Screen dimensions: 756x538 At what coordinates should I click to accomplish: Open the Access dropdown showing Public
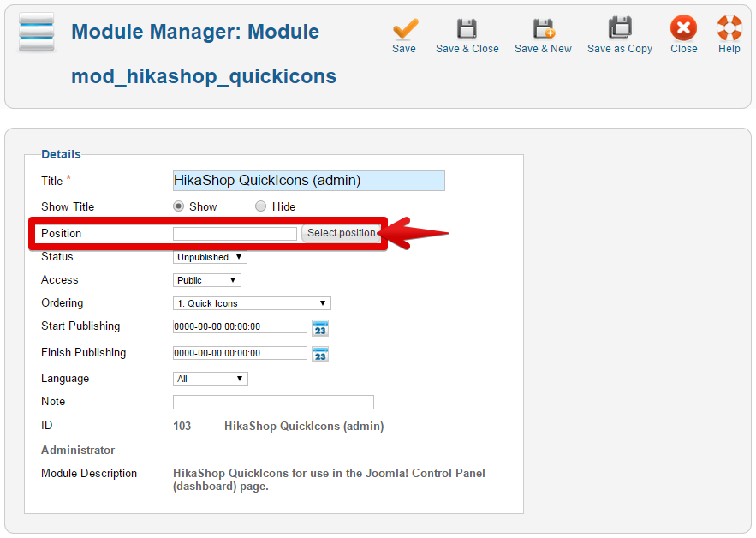pyautogui.click(x=207, y=280)
